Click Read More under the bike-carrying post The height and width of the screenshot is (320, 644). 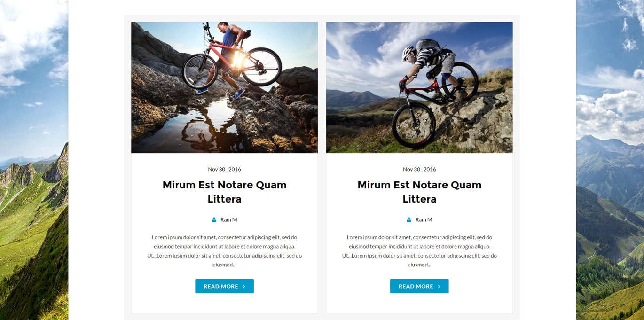pyautogui.click(x=224, y=286)
